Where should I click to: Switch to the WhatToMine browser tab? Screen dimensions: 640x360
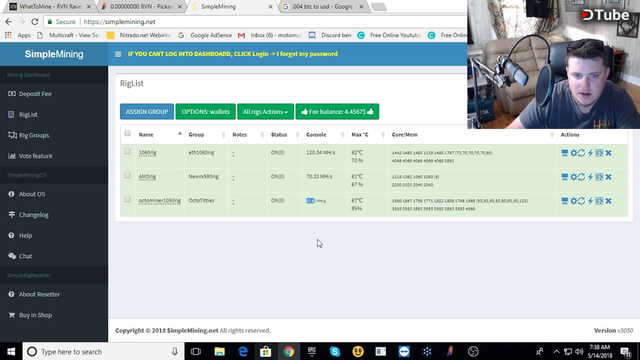click(50, 7)
